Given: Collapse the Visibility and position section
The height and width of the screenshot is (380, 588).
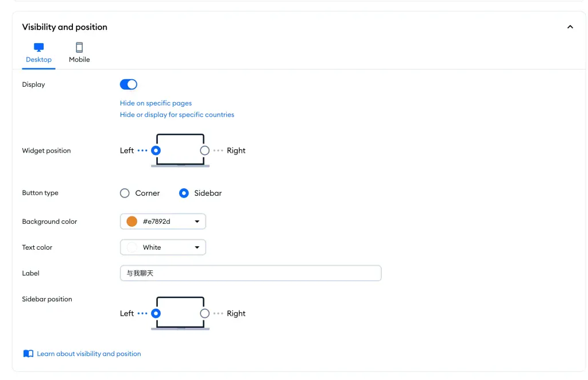Looking at the screenshot, I should point(570,27).
